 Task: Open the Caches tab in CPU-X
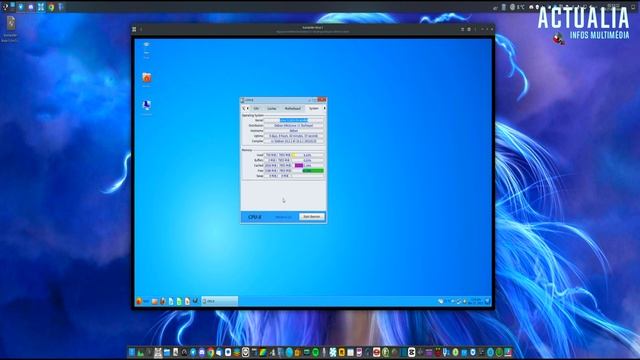pyautogui.click(x=271, y=109)
